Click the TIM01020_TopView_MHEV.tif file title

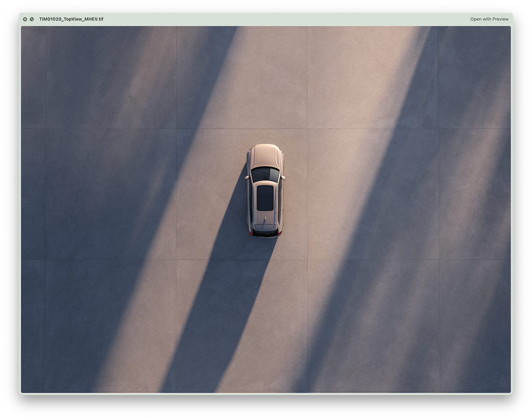tap(71, 19)
